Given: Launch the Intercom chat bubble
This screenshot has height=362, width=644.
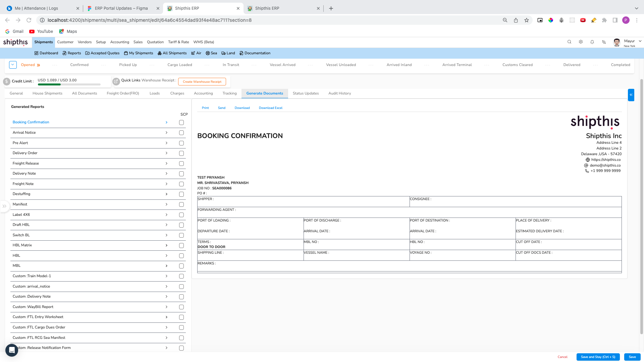Looking at the screenshot, I should pyautogui.click(x=12, y=350).
